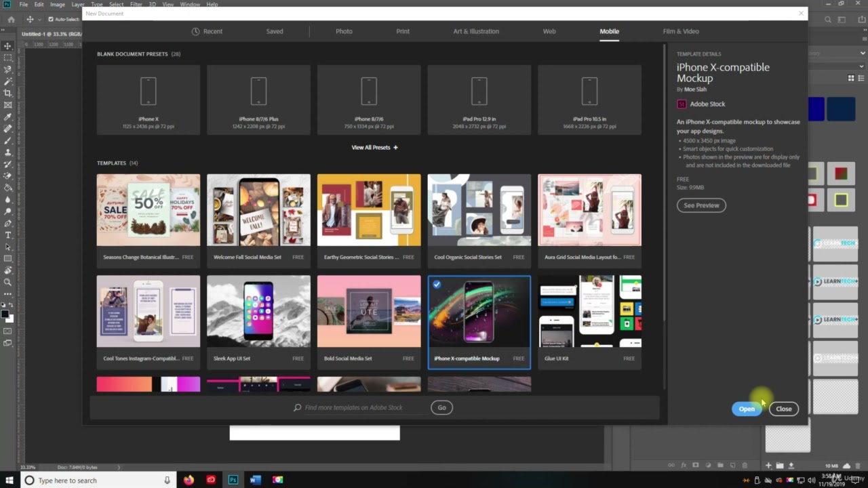Select the Zoom tool
The height and width of the screenshot is (488, 868).
[8, 282]
